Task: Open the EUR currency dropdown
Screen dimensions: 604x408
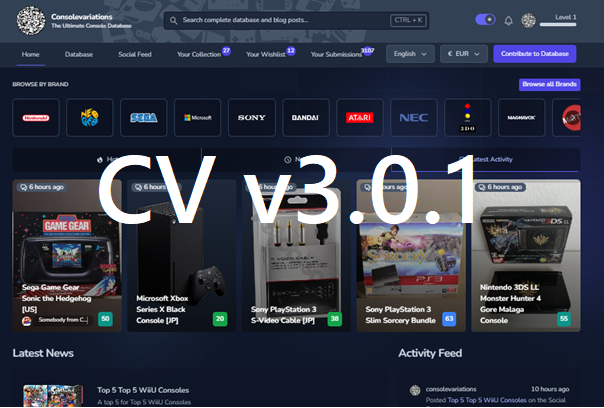Action: point(464,54)
